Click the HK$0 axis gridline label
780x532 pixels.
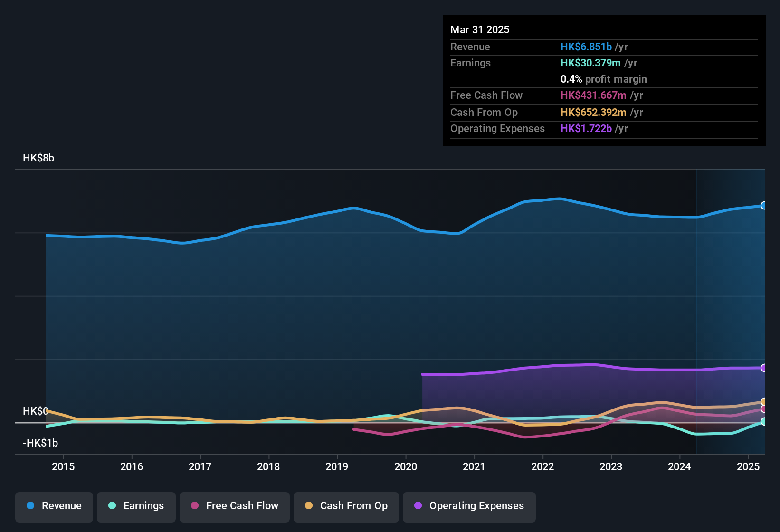coord(36,411)
